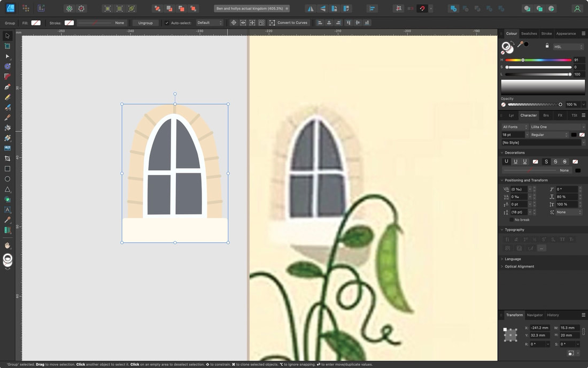Click the Convert to Curves button

tap(288, 23)
